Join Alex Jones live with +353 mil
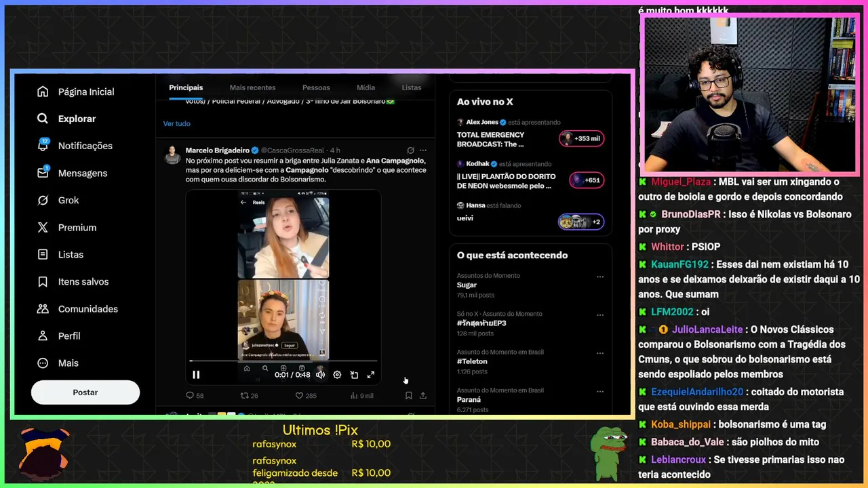This screenshot has height=488, width=868. tap(582, 138)
